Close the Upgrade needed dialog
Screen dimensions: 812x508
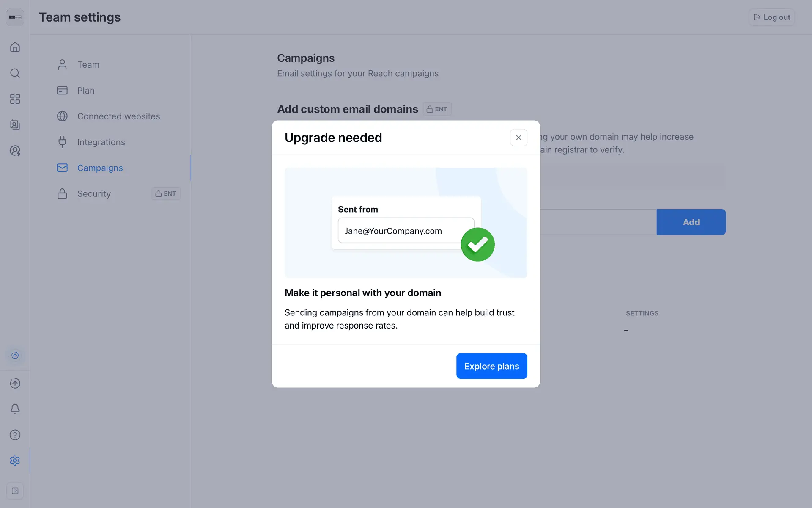pyautogui.click(x=518, y=138)
